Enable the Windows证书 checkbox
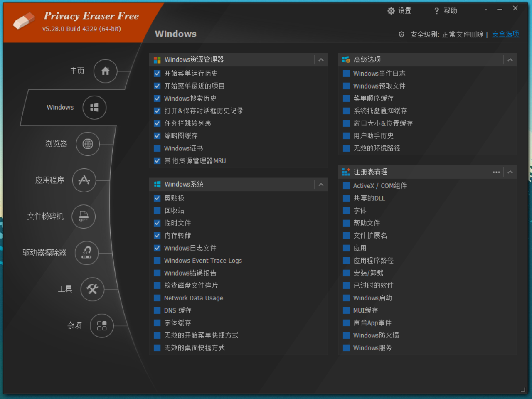 157,148
